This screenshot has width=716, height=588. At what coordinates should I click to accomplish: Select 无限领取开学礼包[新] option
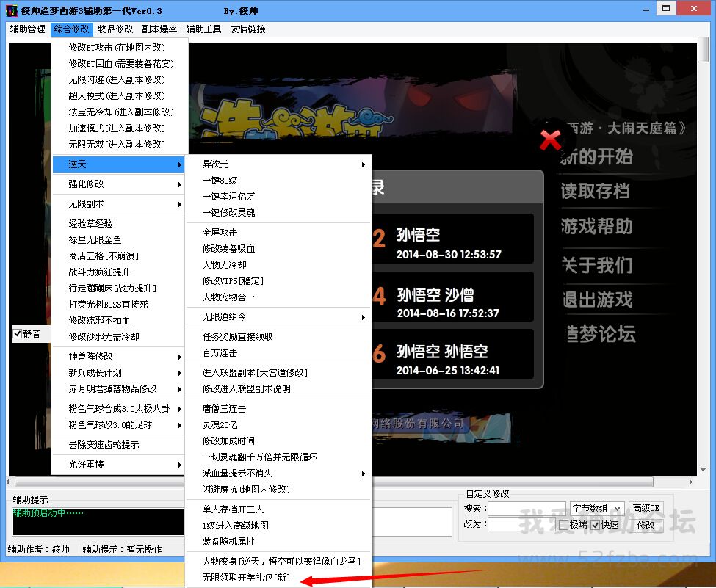[278, 578]
